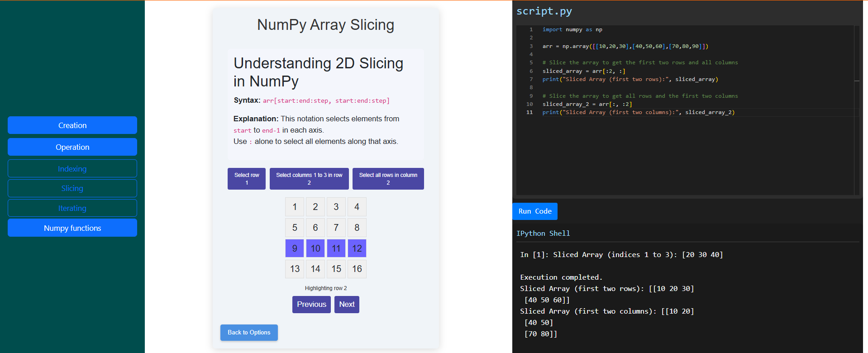The height and width of the screenshot is (353, 868).
Task: Click the comment about first two rows
Action: [640, 62]
